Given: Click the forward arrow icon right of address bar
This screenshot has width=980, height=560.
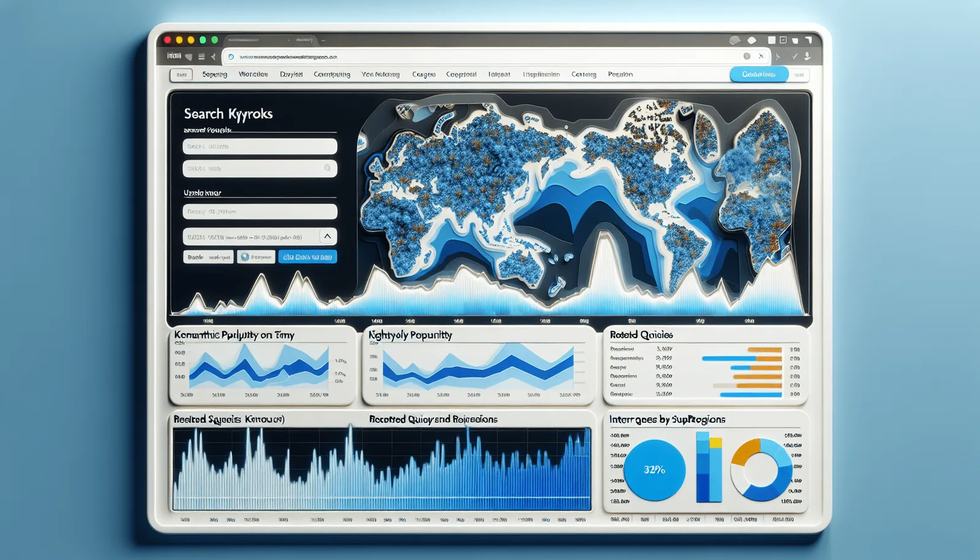Looking at the screenshot, I should pyautogui.click(x=778, y=56).
